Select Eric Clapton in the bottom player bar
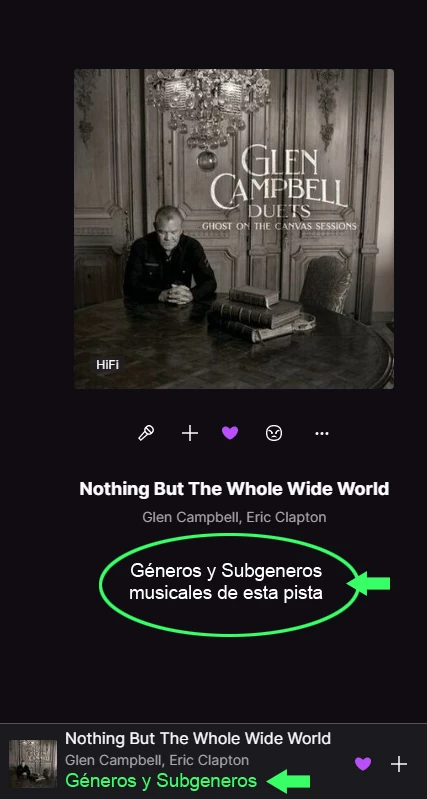 209,760
